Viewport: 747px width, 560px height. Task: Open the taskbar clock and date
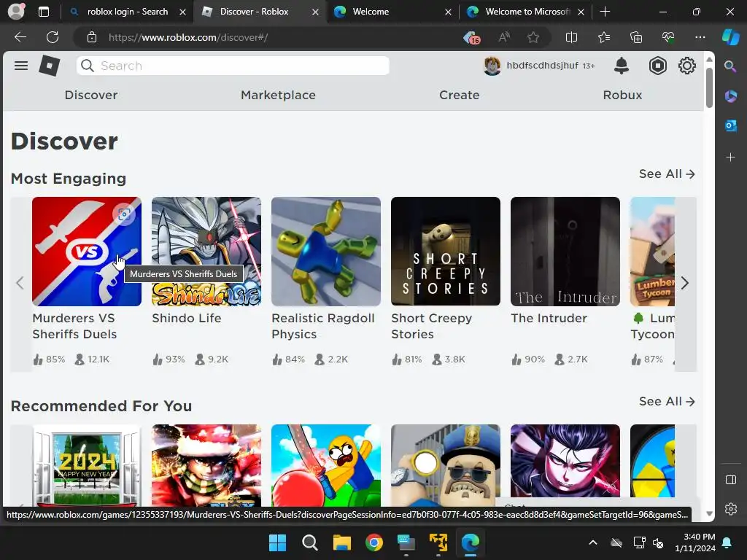tap(695, 542)
